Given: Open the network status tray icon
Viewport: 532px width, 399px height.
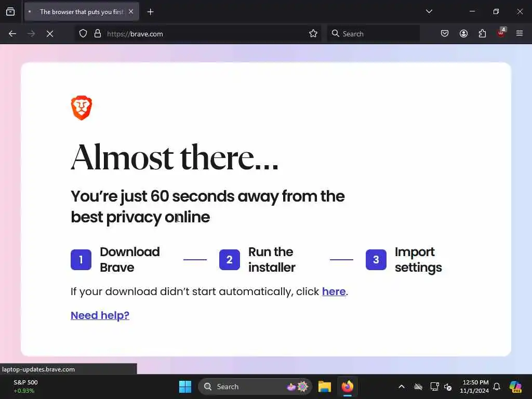Looking at the screenshot, I should (x=434, y=387).
